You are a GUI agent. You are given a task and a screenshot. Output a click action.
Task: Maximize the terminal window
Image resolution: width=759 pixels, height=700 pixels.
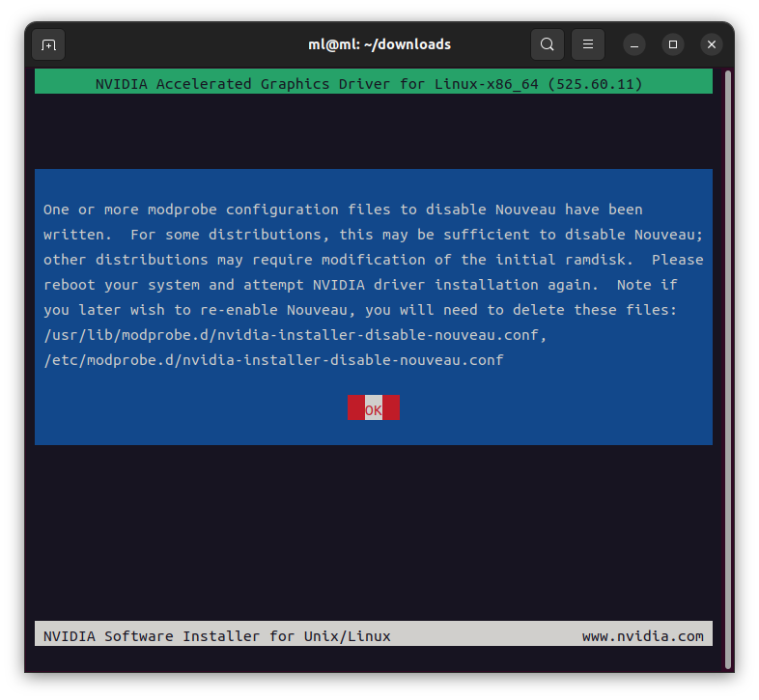pos(673,44)
